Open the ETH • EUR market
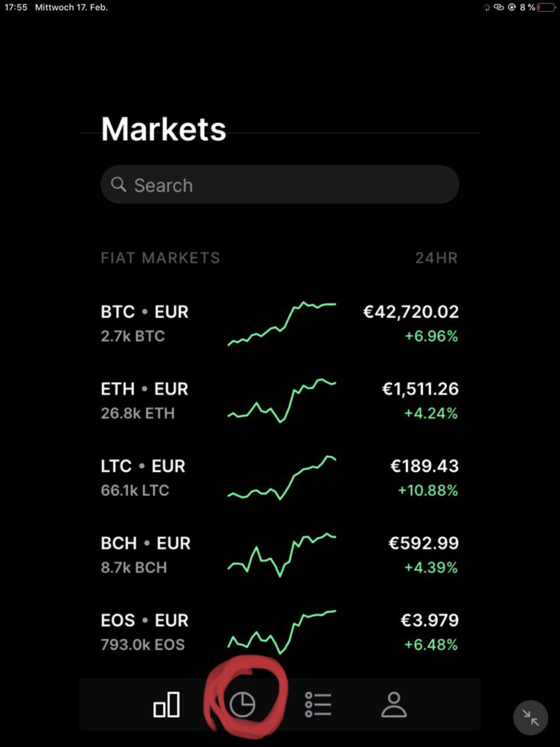560x747 pixels. [x=144, y=390]
